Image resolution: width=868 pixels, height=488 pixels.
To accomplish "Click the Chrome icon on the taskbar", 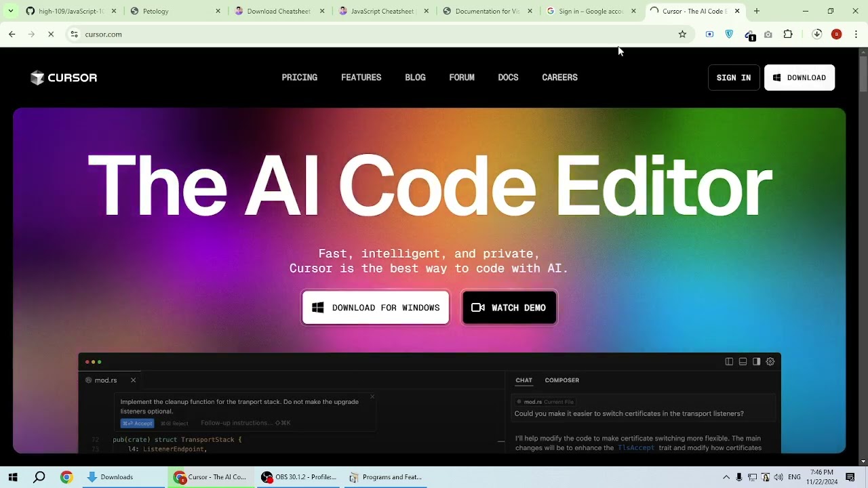I will pos(66,477).
